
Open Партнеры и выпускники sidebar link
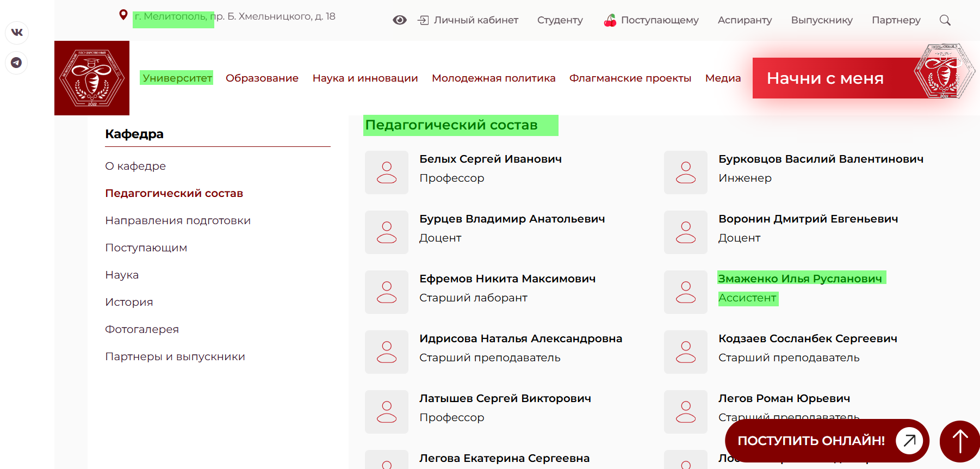(x=175, y=356)
